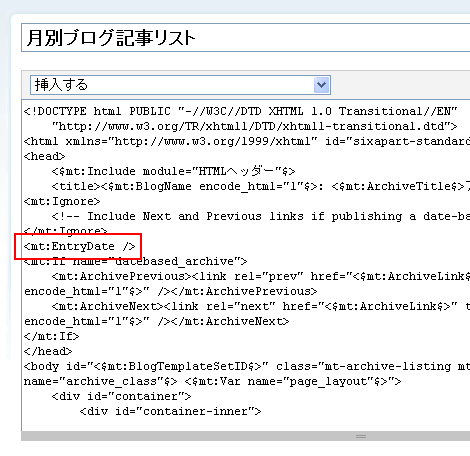
Task: Click the '<mt:EntryDate />' tag line
Action: 79,246
